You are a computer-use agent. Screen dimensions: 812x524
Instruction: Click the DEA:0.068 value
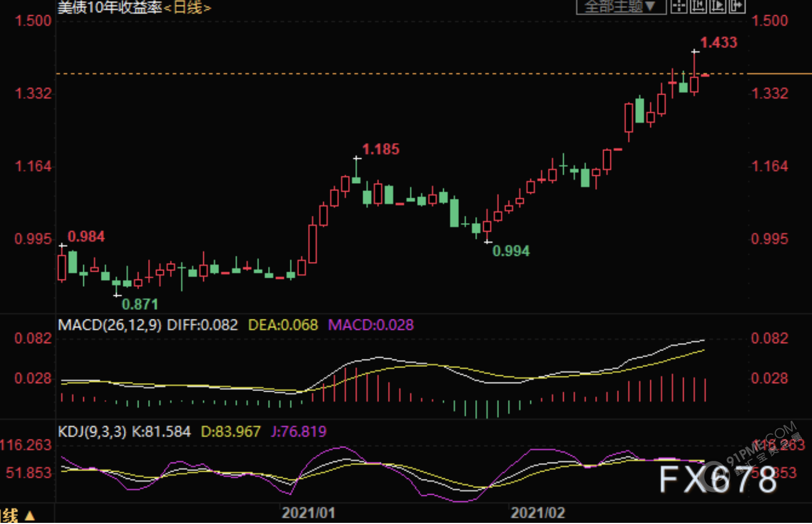pyautogui.click(x=283, y=325)
